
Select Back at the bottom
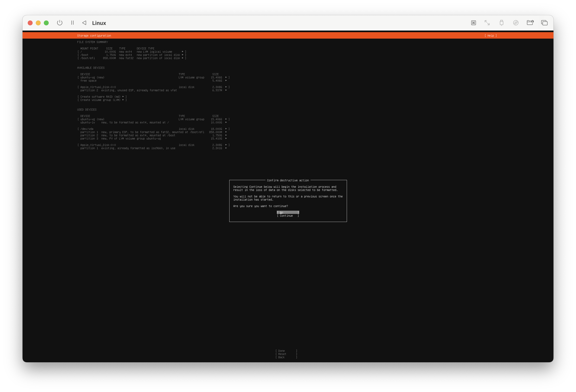286,357
